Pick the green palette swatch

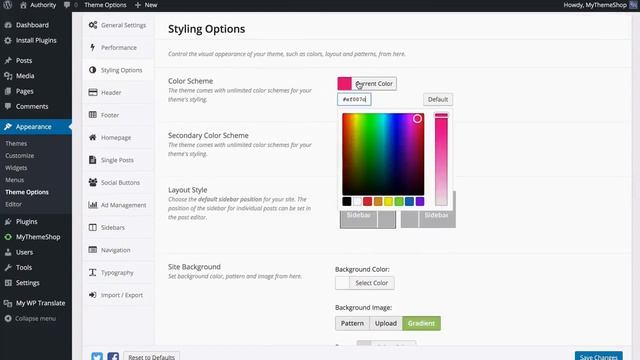coord(399,201)
